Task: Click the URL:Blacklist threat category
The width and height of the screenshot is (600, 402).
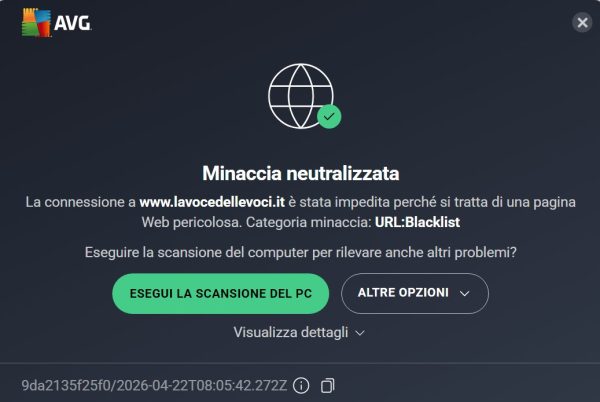Action: coord(417,222)
